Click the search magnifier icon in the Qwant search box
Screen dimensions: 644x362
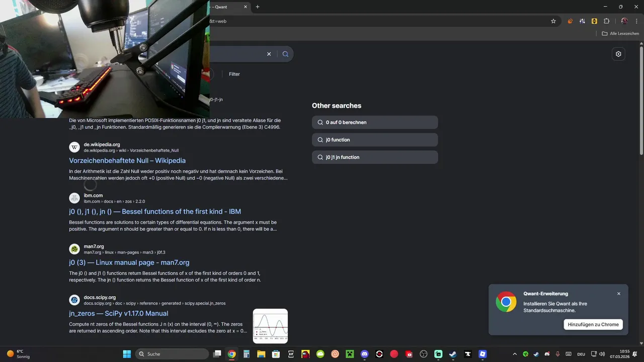(285, 54)
